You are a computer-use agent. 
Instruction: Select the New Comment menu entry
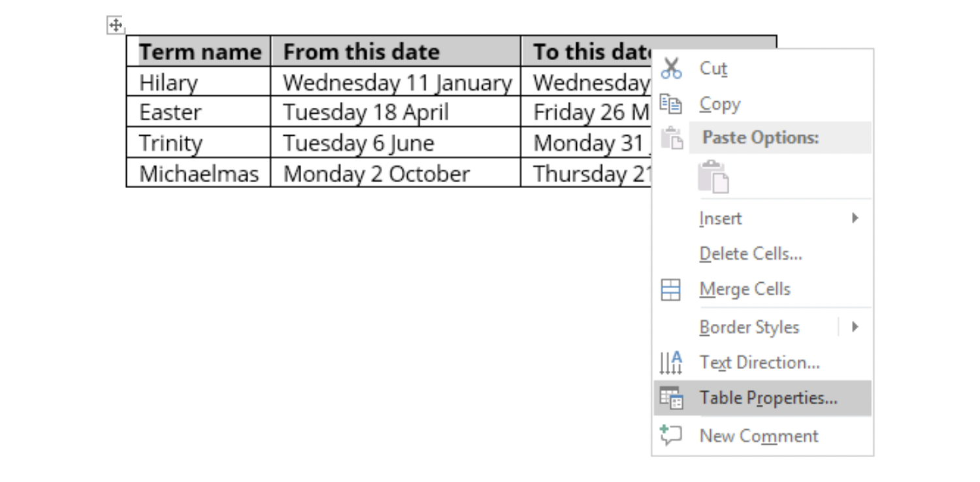click(x=762, y=435)
